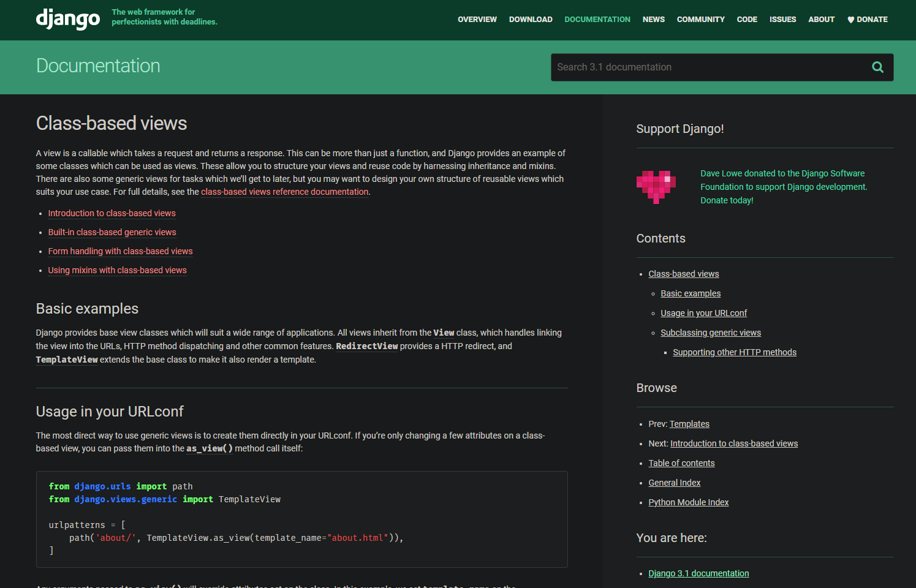Click the search magnifier icon
This screenshot has width=916, height=588.
click(x=877, y=67)
